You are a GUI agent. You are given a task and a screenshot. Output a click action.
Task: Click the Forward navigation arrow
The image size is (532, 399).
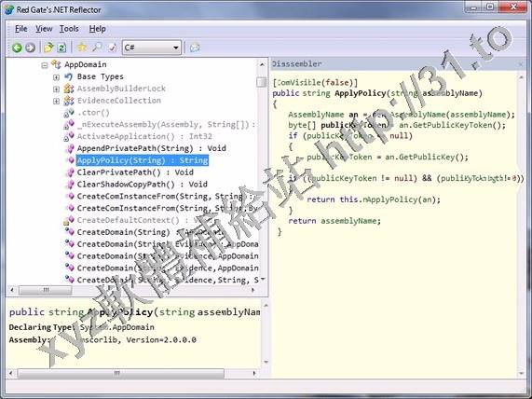[x=30, y=48]
